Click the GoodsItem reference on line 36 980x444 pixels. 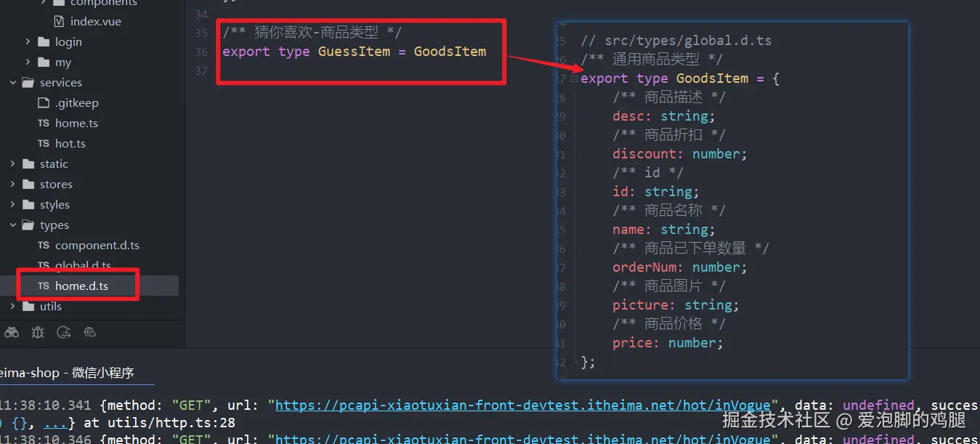click(x=450, y=52)
